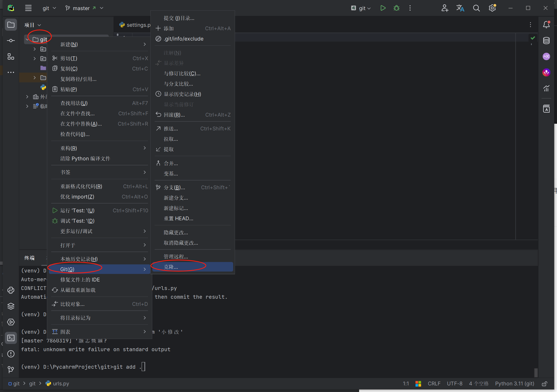Click urls.py breadcrumb in status bar
This screenshot has height=392, width=557.
[58, 384]
